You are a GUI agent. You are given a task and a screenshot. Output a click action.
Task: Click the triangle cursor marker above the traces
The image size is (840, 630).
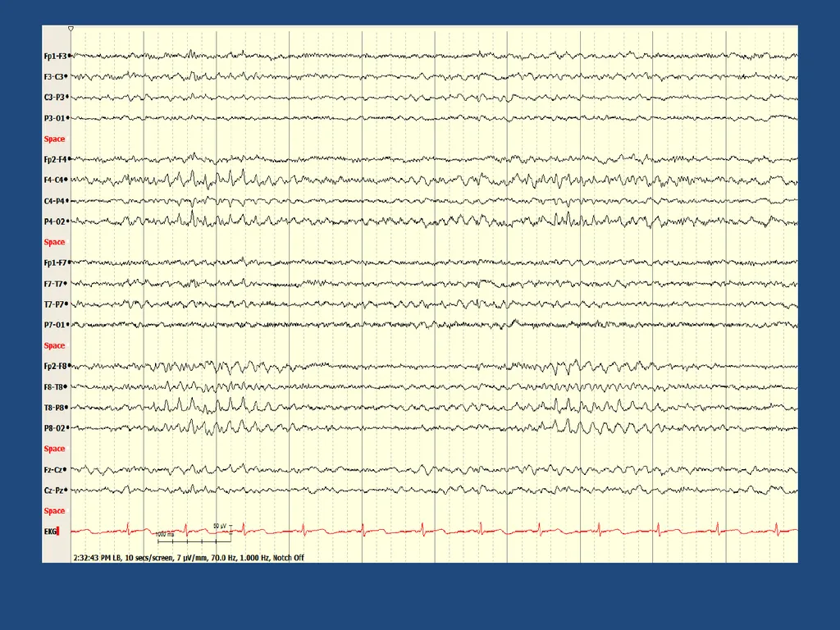pos(71,29)
